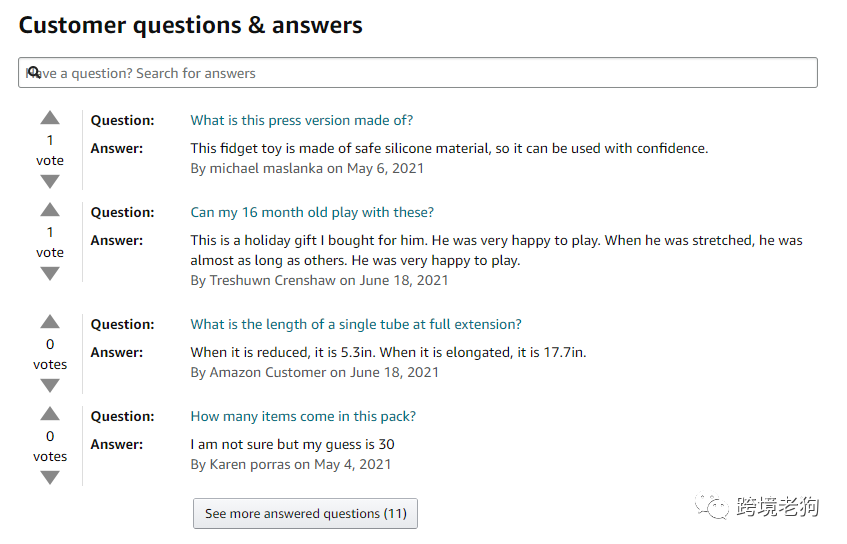847x544 pixels.
Task: Click See more answered questions (11) button
Action: coord(305,513)
